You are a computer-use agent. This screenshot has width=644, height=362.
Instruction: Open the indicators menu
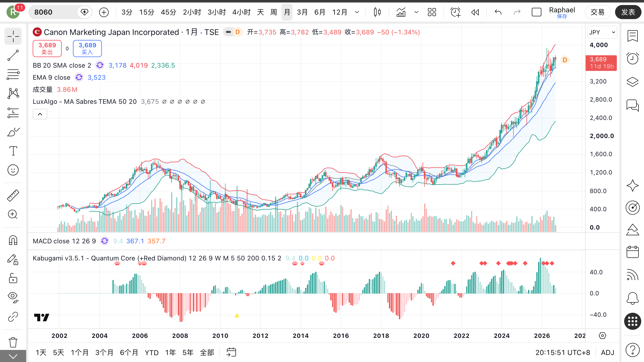401,12
